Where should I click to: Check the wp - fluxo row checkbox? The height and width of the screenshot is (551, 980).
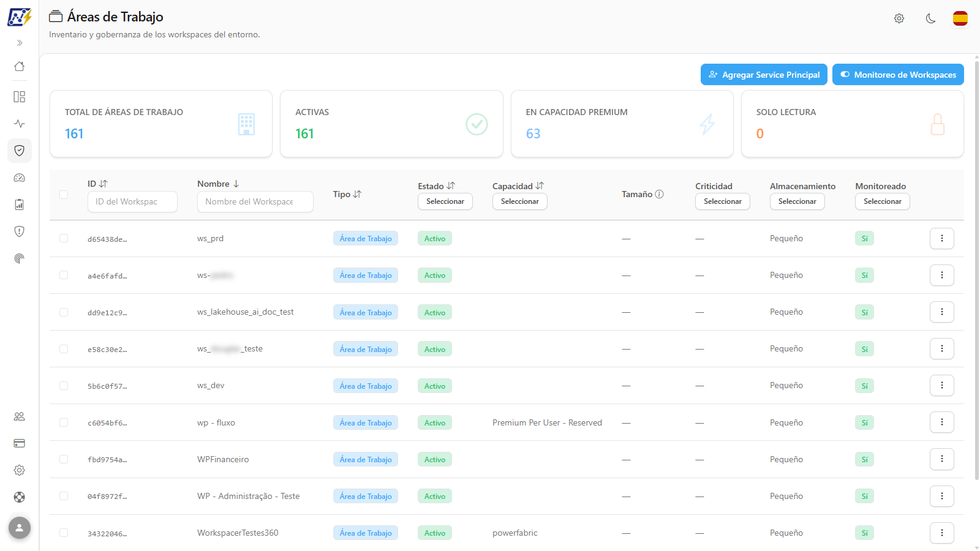(64, 422)
